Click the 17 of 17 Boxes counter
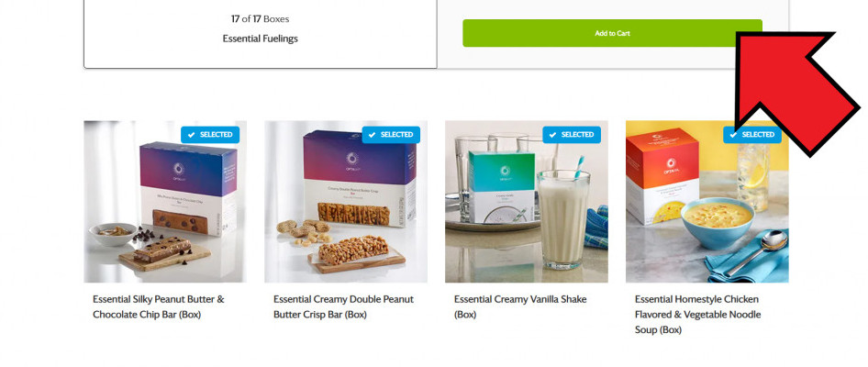The width and height of the screenshot is (868, 367). click(x=261, y=19)
